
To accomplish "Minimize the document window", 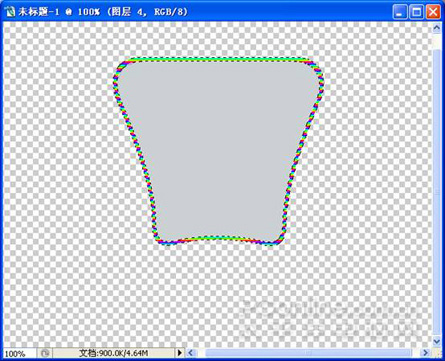I will point(400,12).
